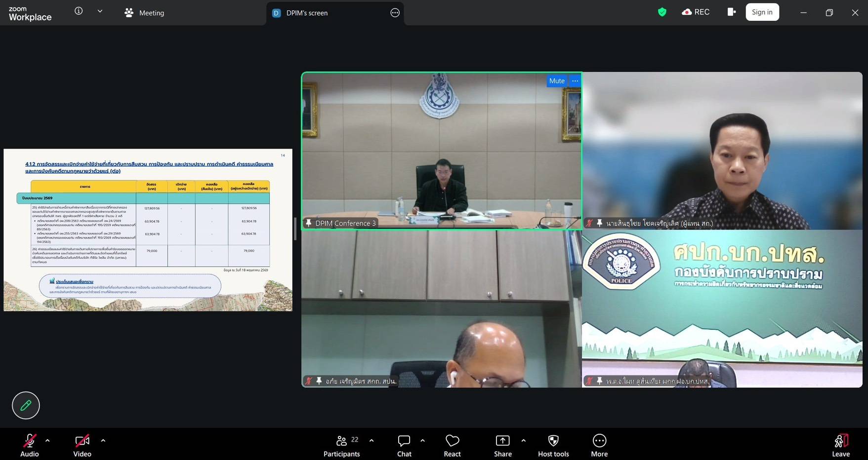
Task: Click the REC recording indicator
Action: click(696, 12)
